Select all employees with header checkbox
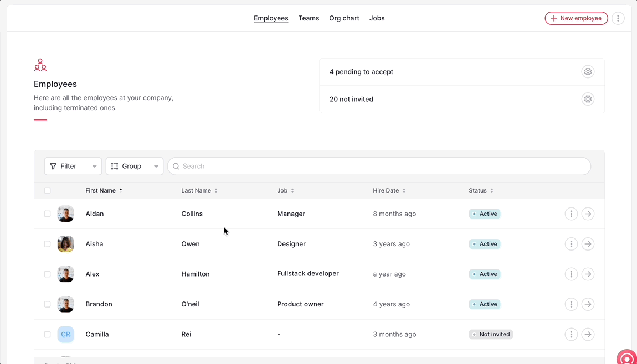 [47, 190]
